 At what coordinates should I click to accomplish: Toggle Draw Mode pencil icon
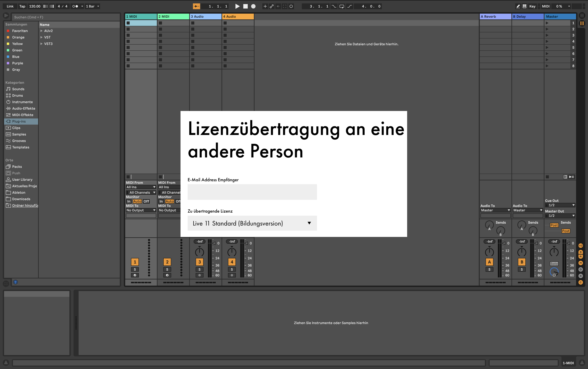pyautogui.click(x=518, y=6)
